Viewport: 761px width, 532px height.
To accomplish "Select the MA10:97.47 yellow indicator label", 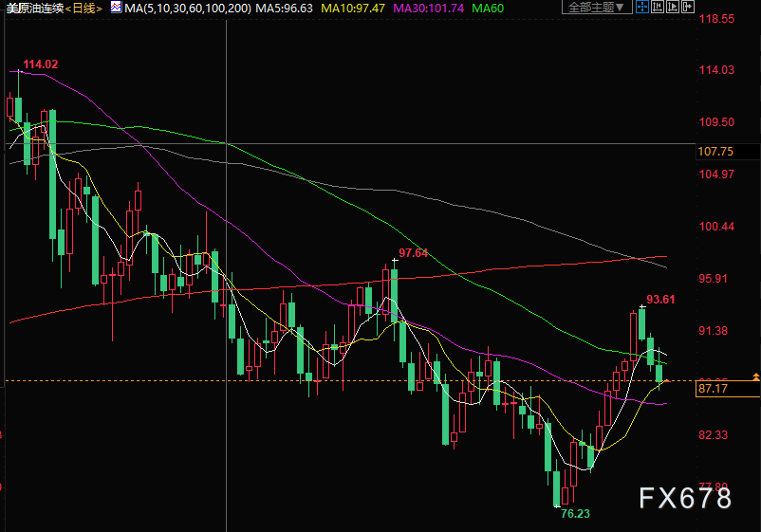I will click(353, 9).
